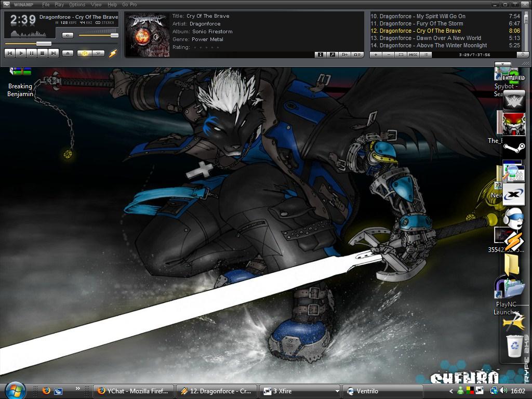This screenshot has height=399, width=532.
Task: Click the song seek bar handle
Action: [44, 44]
